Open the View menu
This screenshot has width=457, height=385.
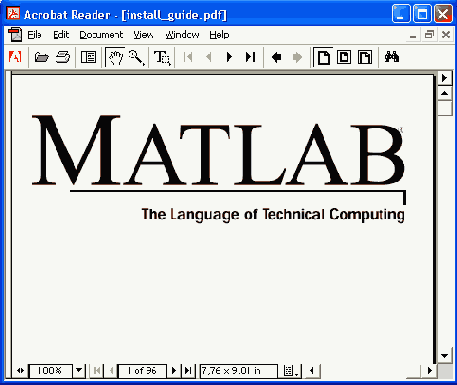point(143,35)
